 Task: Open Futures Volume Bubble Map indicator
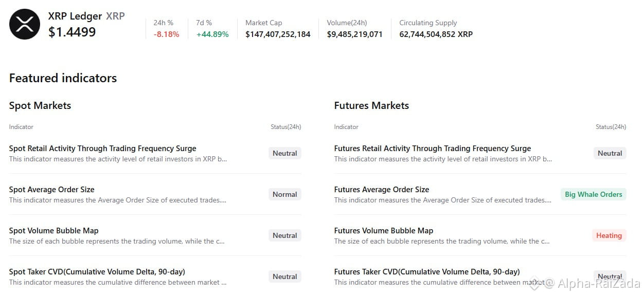tap(384, 231)
